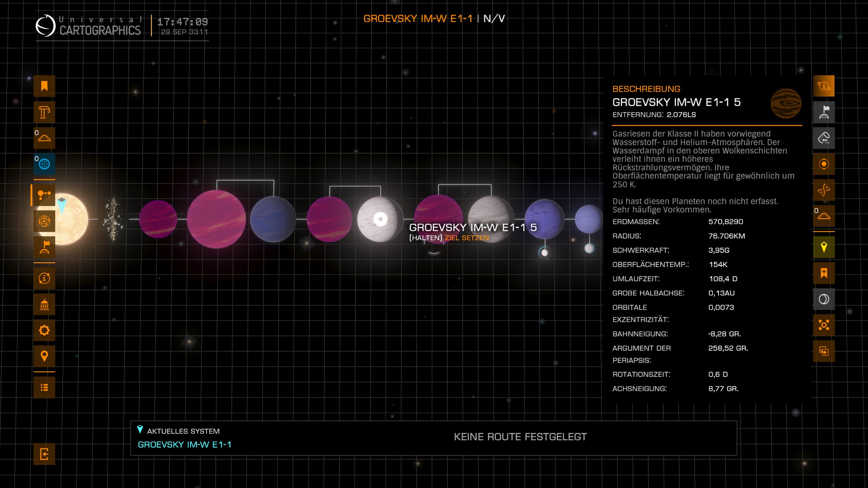Screen dimensions: 868x488
Task: Open the faction government building icon
Action: point(44,304)
